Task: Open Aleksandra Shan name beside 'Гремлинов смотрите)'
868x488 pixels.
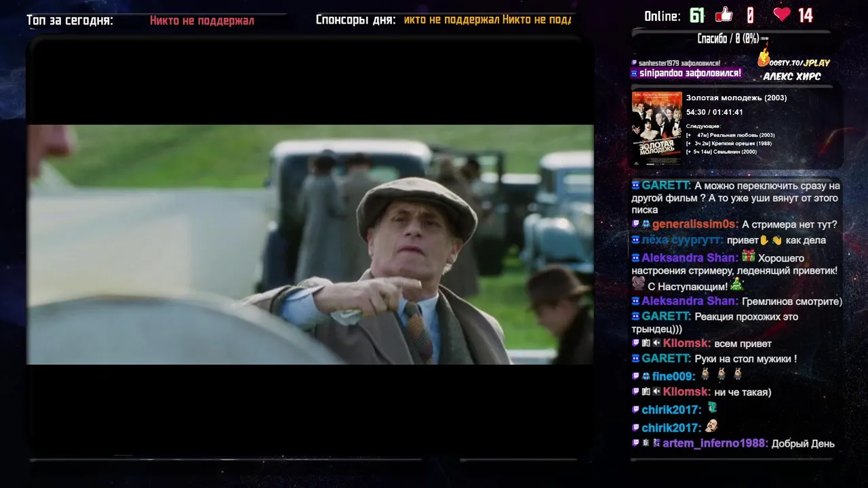Action: (x=690, y=301)
